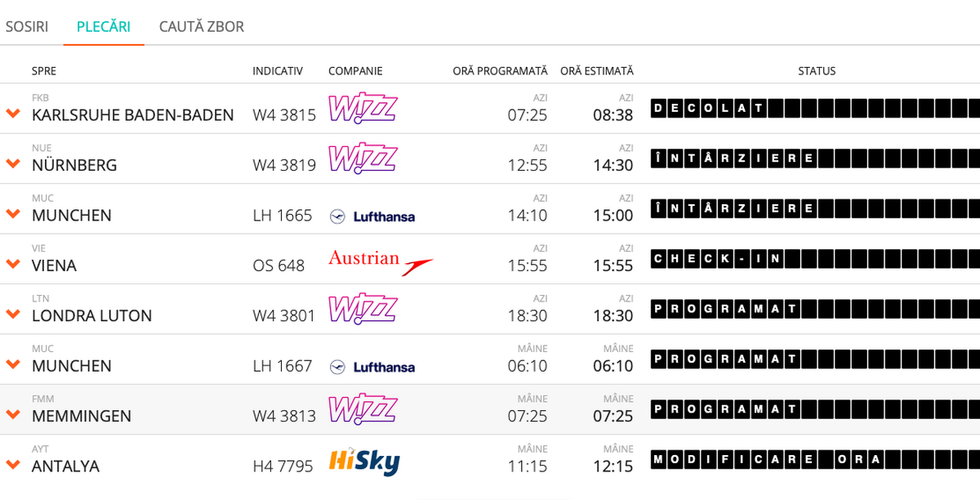980x500 pixels.
Task: Click the Austrian airline logo
Action: [381, 262]
